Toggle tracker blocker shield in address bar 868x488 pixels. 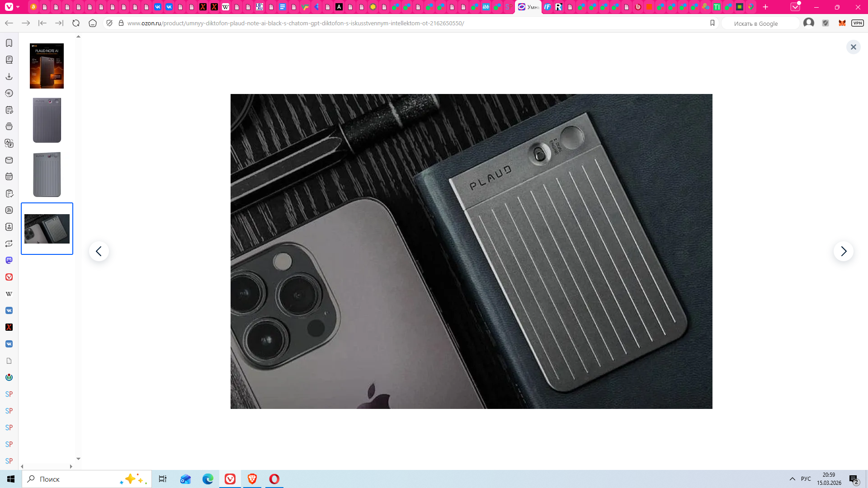coord(109,23)
